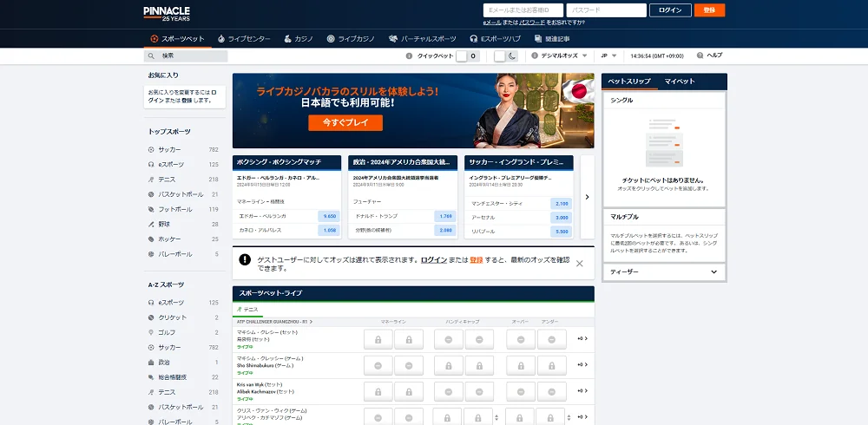Switch to the マイベット tab
This screenshot has height=425, width=868.
coord(680,82)
